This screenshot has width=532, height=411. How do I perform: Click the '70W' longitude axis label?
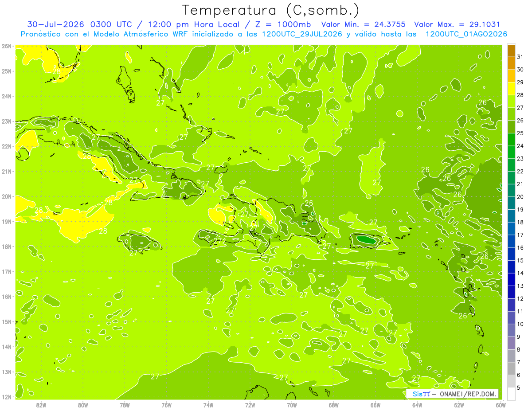click(x=292, y=405)
